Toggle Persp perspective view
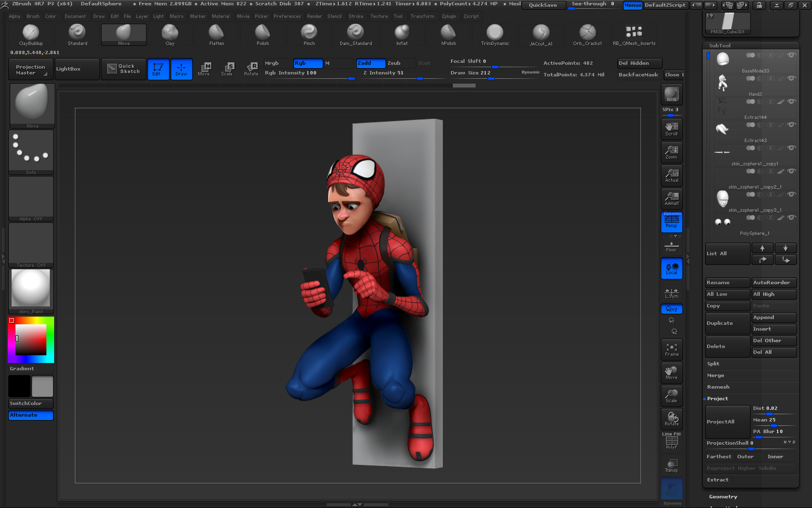Screen dimensions: 812x508 [672, 222]
